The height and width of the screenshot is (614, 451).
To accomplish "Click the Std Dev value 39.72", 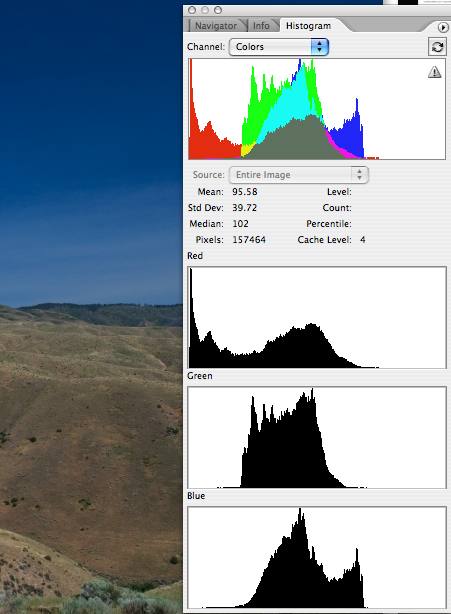I will click(x=245, y=208).
